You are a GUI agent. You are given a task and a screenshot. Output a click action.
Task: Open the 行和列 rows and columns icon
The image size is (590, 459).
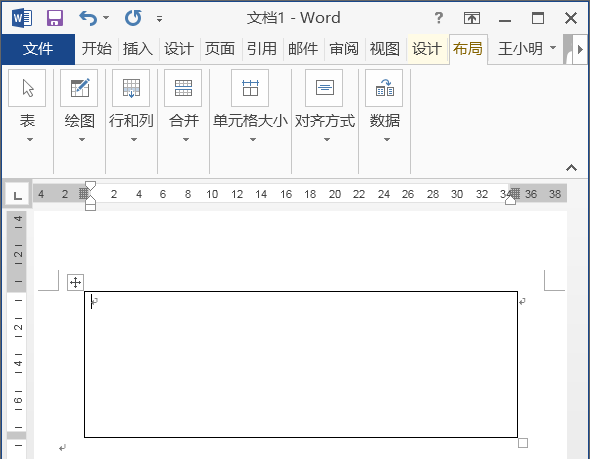coord(131,88)
